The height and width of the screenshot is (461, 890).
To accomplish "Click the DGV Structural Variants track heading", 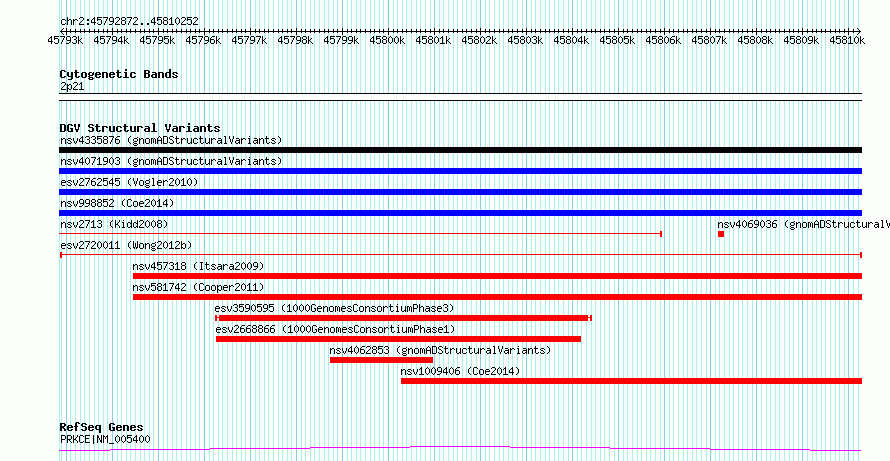I will click(140, 128).
